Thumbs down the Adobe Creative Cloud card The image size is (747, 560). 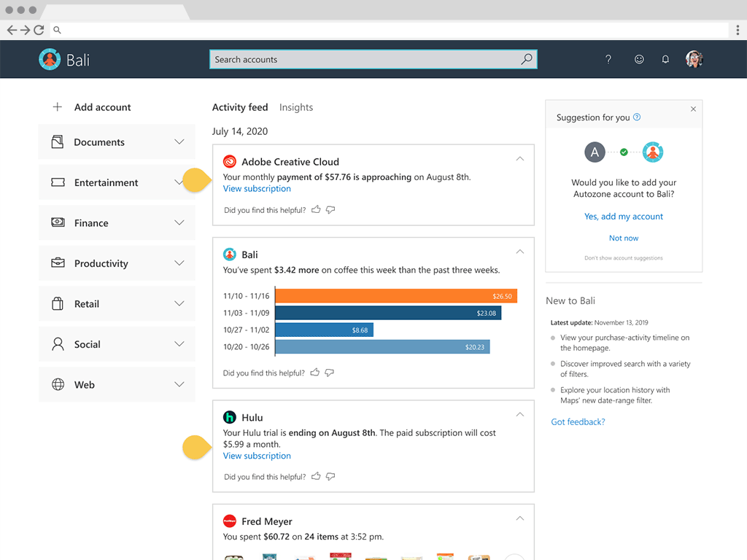pos(330,209)
